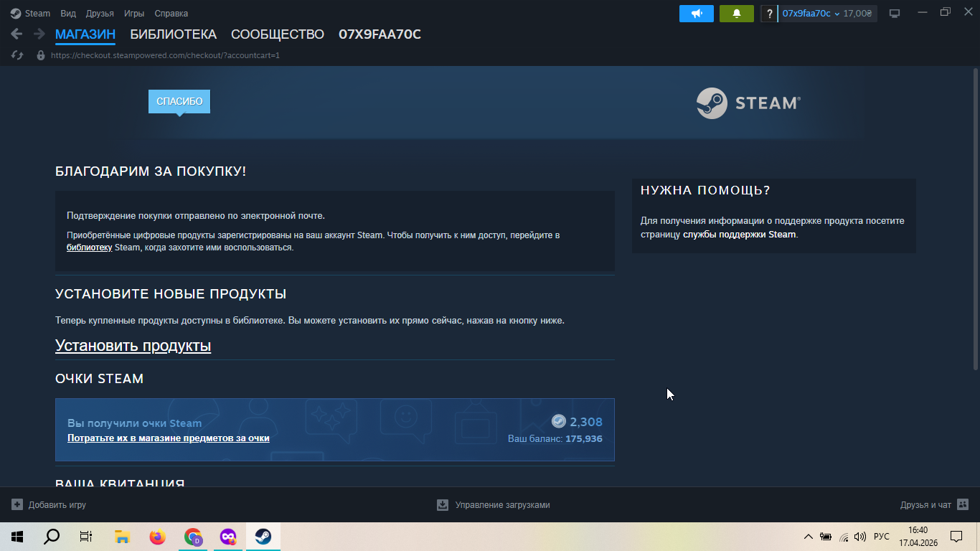Click the question mark help button
980x551 pixels.
click(x=769, y=14)
